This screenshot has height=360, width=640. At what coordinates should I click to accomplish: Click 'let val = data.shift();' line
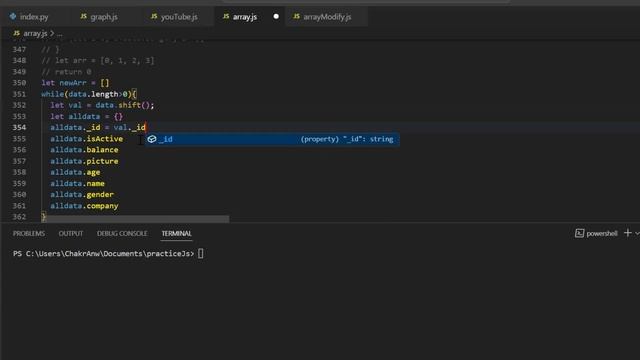point(102,105)
